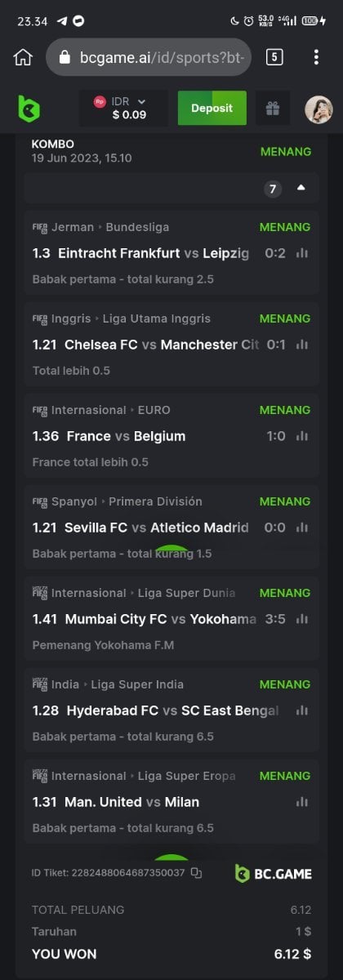This screenshot has width=343, height=980.
Task: Open the IDR currency dropdown
Action: point(124,108)
